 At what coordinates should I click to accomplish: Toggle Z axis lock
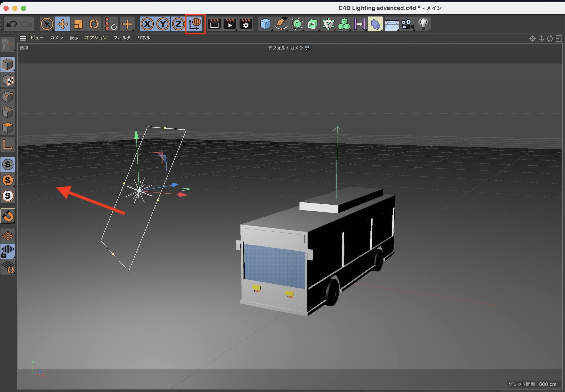(x=179, y=24)
